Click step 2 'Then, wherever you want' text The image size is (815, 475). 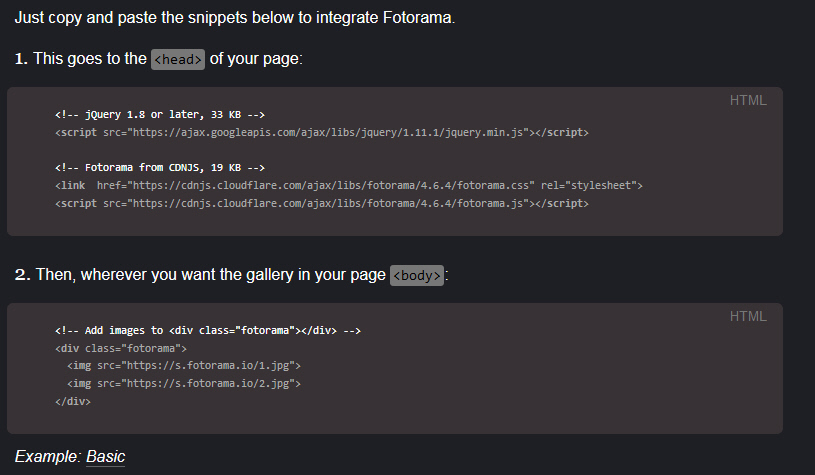point(200,274)
